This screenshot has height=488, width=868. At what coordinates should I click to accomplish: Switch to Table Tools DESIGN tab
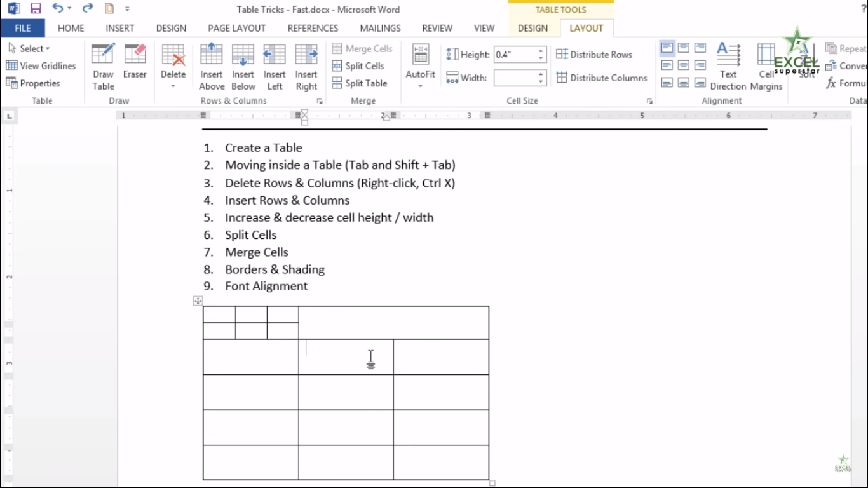[x=532, y=29]
